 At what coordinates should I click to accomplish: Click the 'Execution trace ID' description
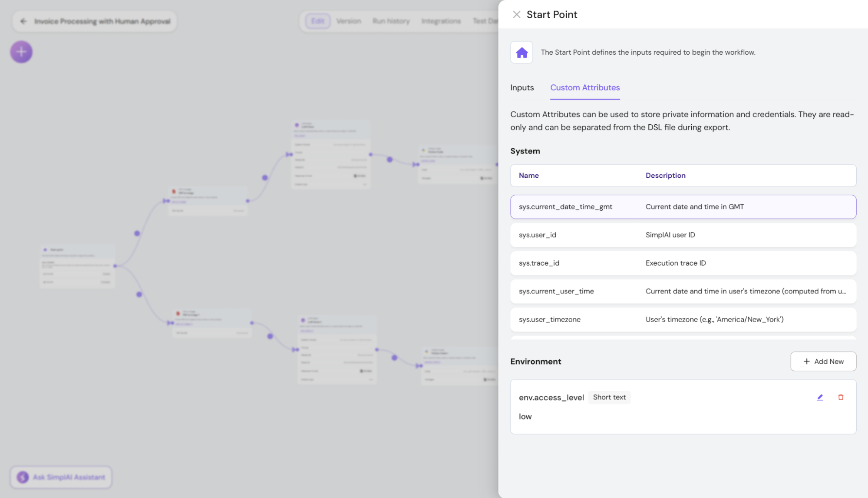[x=676, y=263]
